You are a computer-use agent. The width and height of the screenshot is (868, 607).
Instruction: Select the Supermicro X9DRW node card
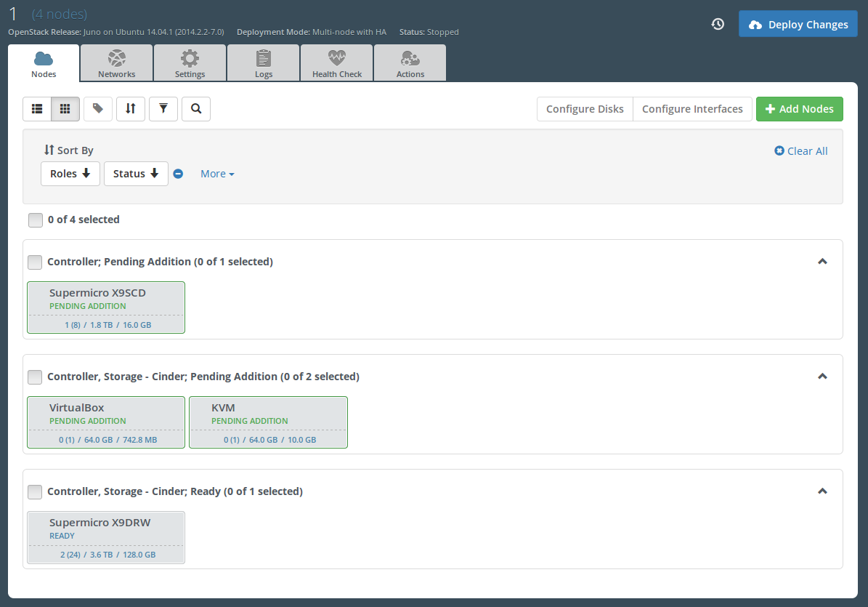[x=106, y=537]
